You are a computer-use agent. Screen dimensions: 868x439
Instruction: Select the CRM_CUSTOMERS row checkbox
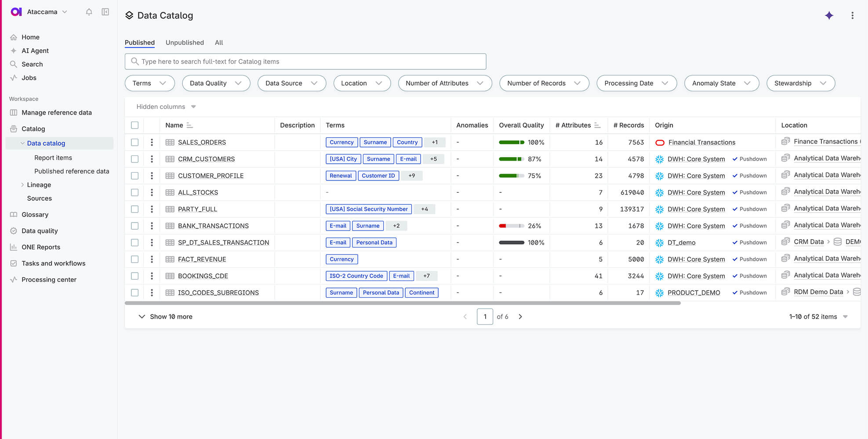tap(135, 159)
